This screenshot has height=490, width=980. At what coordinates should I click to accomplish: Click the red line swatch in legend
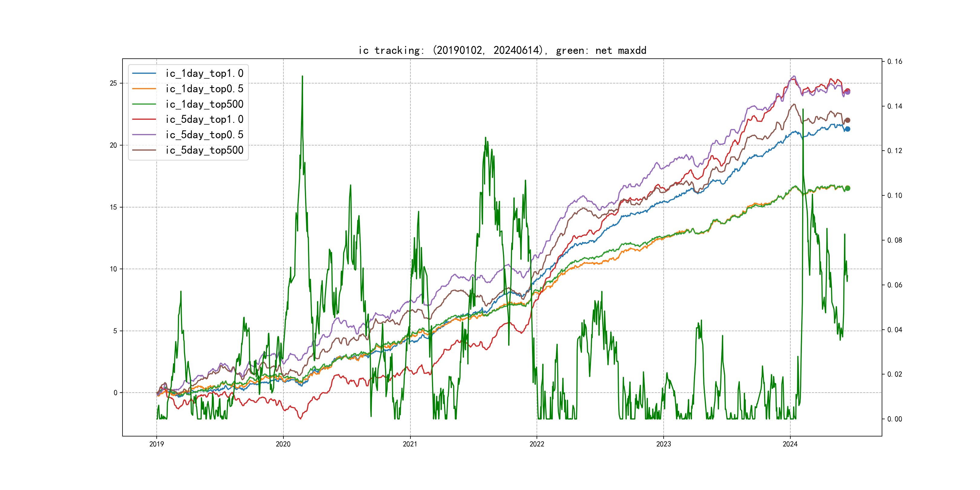click(x=144, y=119)
